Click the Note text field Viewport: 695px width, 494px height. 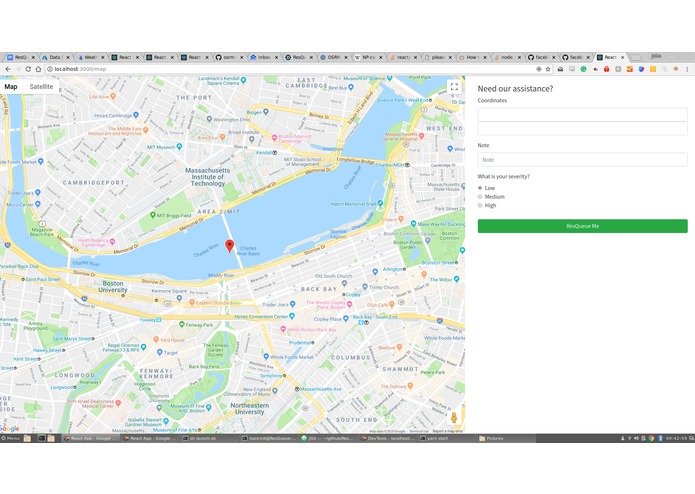tap(582, 159)
